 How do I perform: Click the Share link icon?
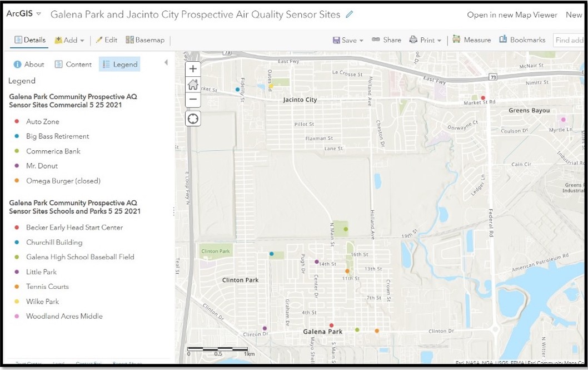[386, 40]
